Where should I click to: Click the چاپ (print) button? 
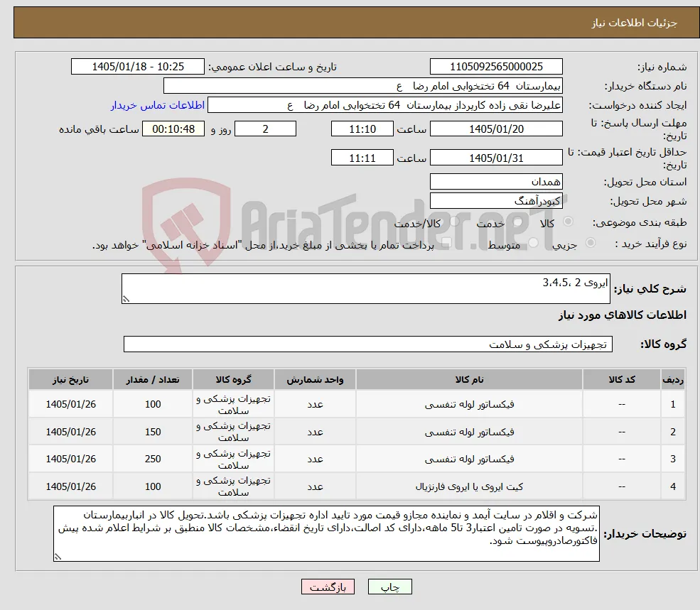[x=389, y=587]
